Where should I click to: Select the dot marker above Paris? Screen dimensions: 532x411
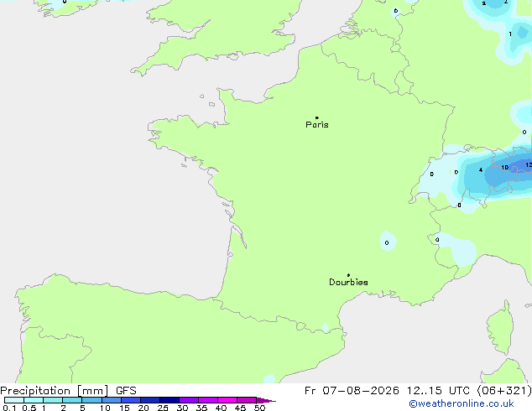317,117
